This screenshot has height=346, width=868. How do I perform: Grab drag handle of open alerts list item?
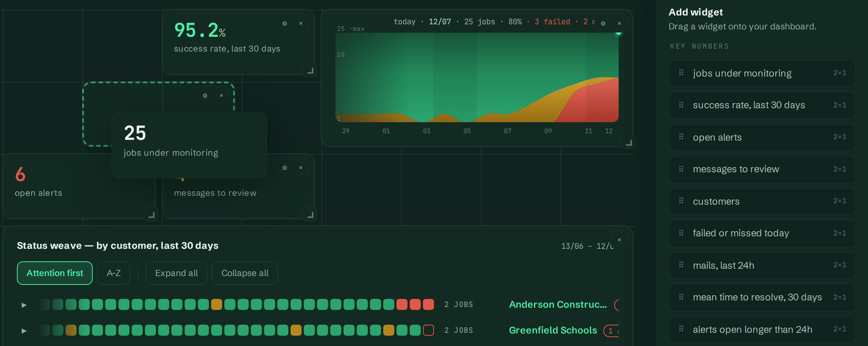coord(681,137)
